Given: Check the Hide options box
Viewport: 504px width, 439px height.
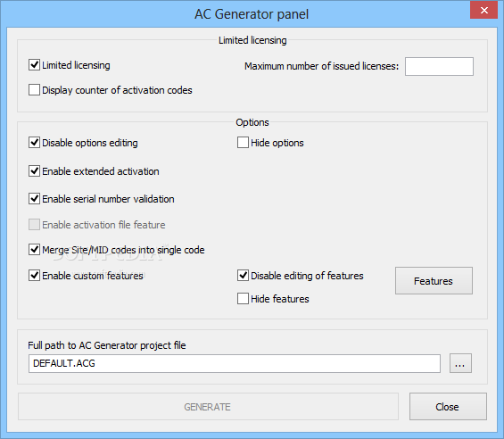Looking at the screenshot, I should [243, 143].
